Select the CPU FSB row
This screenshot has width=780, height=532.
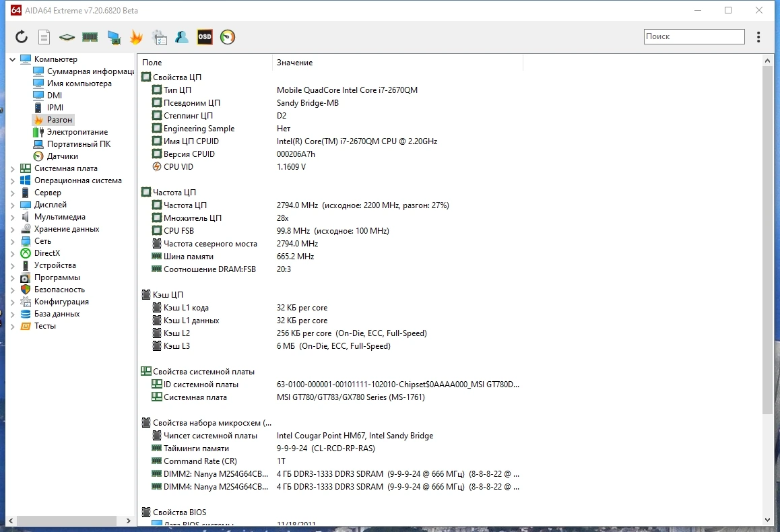pyautogui.click(x=331, y=231)
